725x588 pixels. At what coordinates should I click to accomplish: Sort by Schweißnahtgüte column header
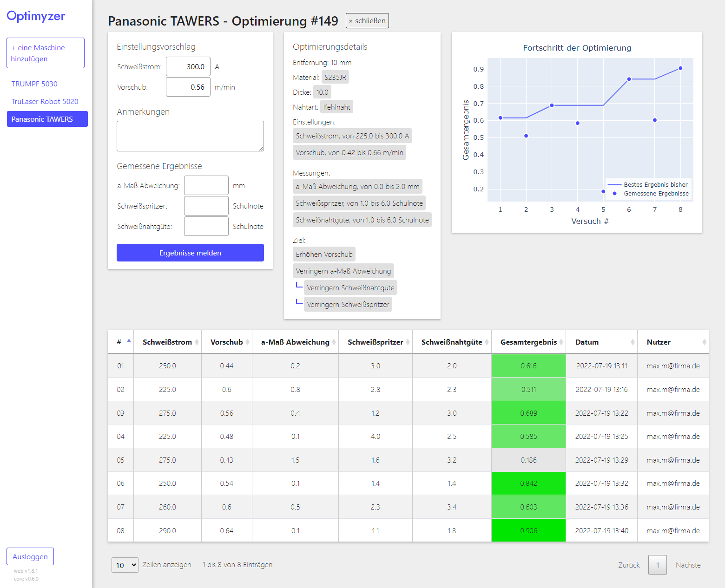click(x=452, y=342)
